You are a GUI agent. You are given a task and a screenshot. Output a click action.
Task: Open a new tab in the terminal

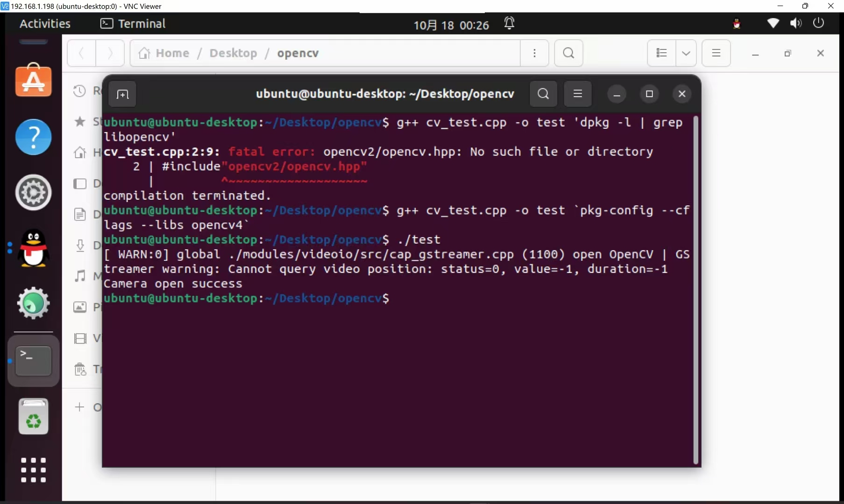point(122,94)
